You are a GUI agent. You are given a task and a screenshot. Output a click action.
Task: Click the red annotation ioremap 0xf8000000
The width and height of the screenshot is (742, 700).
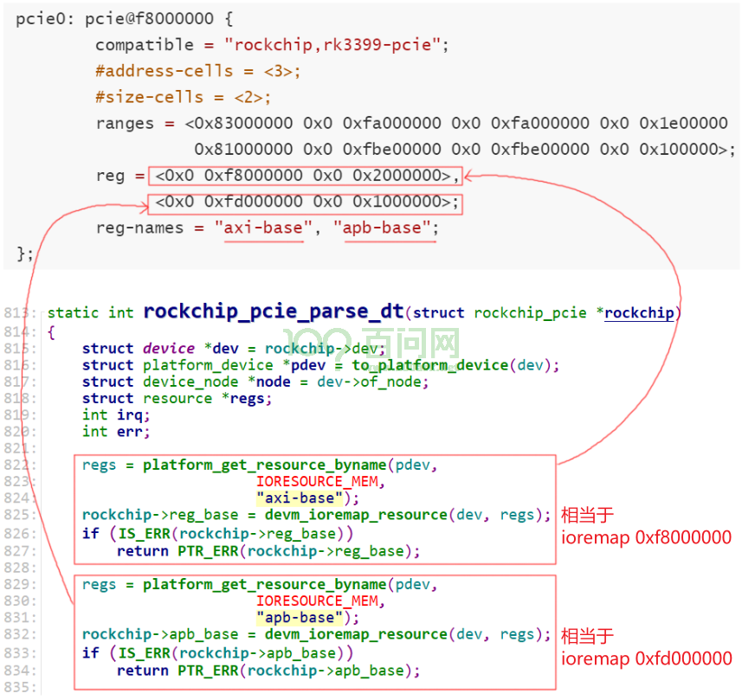point(647,537)
